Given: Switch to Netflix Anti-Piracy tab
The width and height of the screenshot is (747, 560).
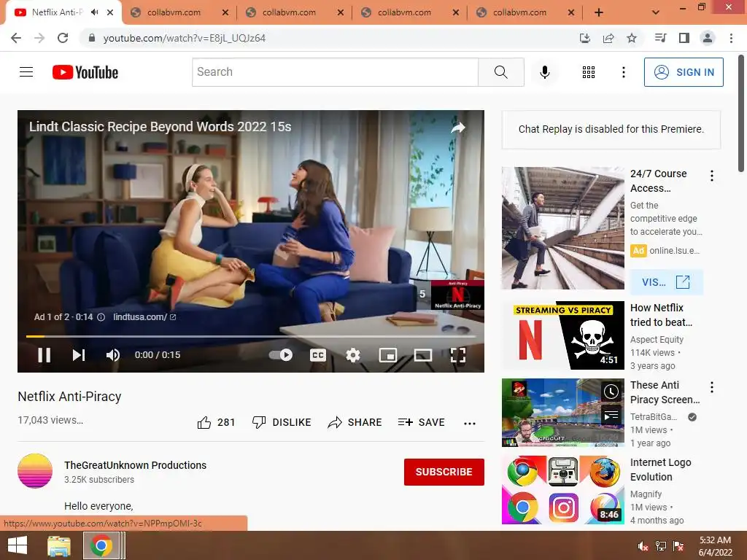Looking at the screenshot, I should coord(58,12).
